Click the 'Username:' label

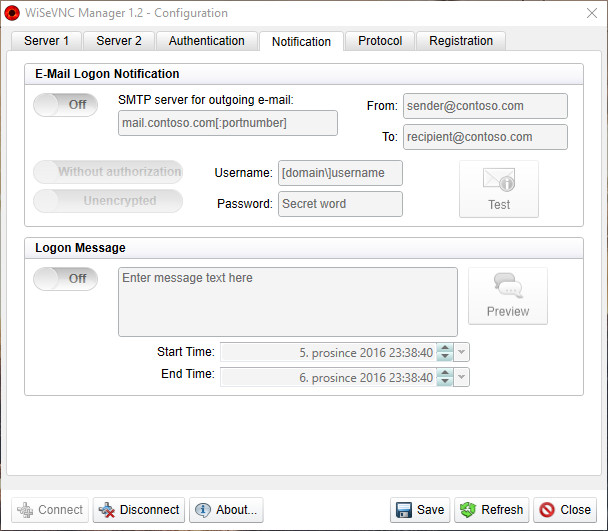(244, 173)
